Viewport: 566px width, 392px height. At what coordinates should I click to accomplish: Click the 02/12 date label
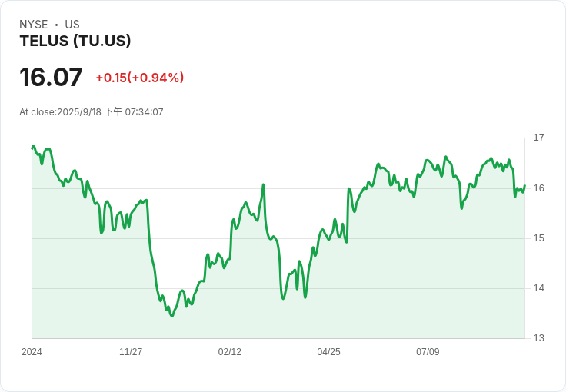click(230, 352)
